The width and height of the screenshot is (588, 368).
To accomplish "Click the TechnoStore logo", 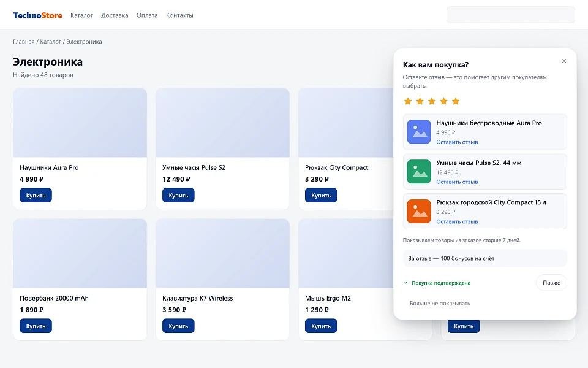I will tap(37, 15).
